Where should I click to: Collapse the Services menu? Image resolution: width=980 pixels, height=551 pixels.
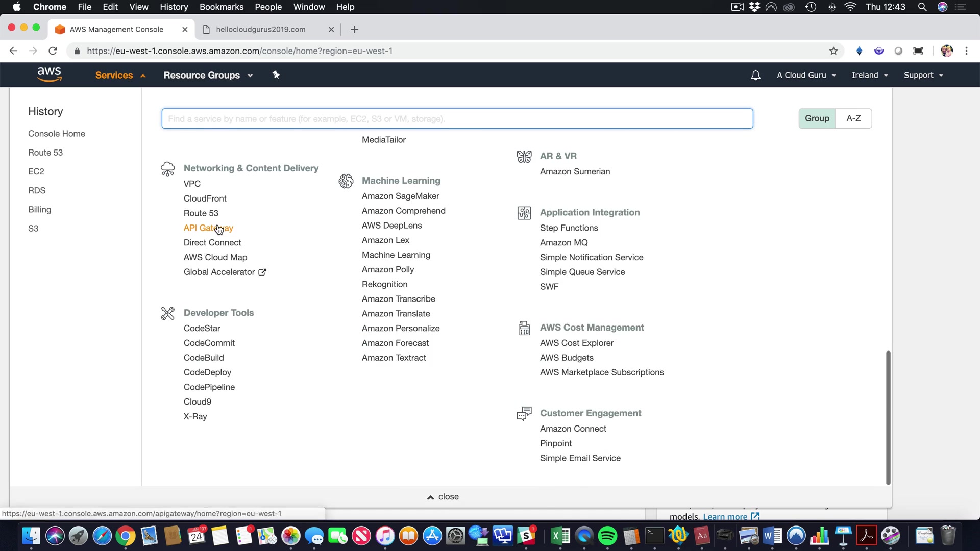[x=120, y=75]
